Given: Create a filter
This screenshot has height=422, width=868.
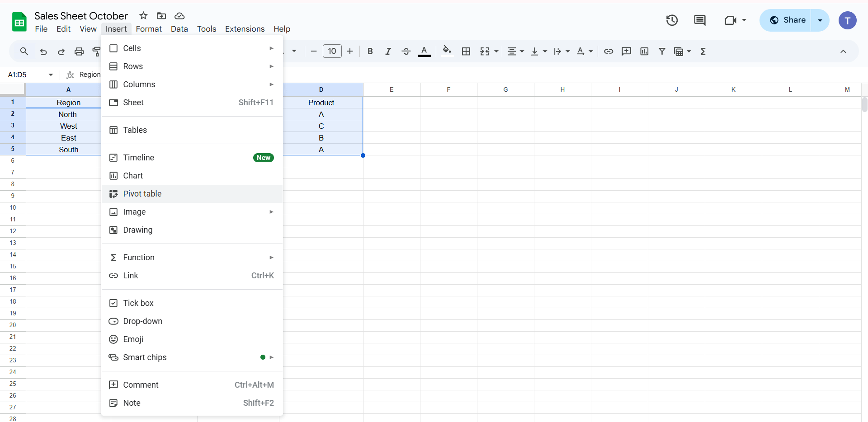Looking at the screenshot, I should click(662, 51).
